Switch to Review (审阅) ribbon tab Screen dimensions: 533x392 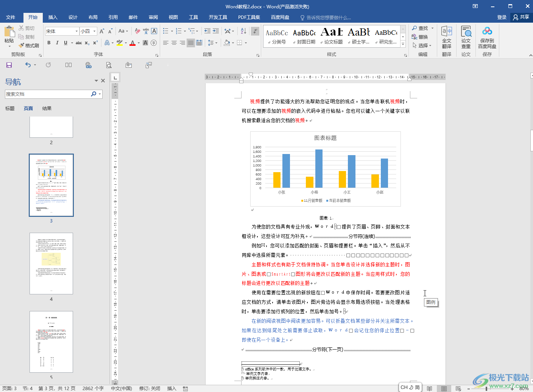(153, 17)
